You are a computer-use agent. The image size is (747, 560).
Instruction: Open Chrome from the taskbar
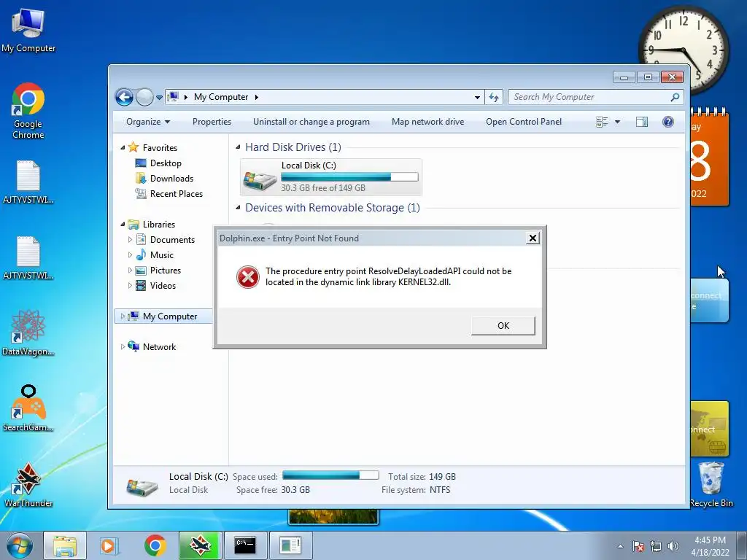(155, 545)
